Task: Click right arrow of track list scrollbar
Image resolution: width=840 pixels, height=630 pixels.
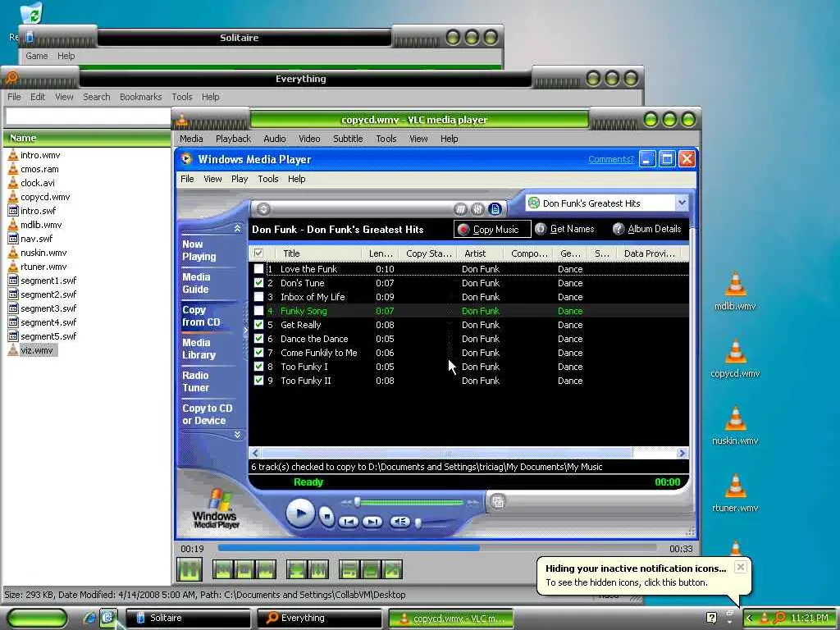Action: 682,453
